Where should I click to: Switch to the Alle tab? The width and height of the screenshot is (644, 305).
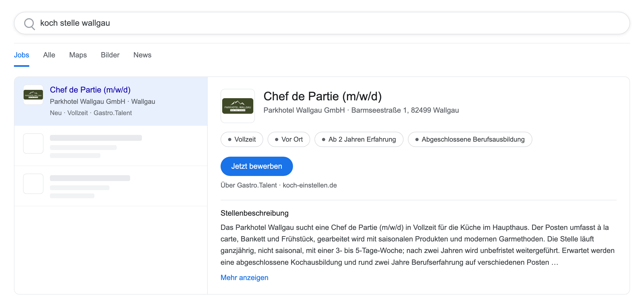pyautogui.click(x=49, y=55)
